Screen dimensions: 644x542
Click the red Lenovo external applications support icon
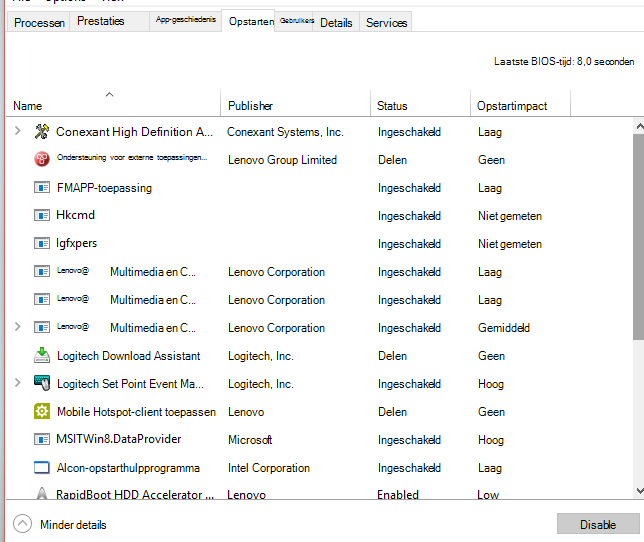[x=41, y=159]
